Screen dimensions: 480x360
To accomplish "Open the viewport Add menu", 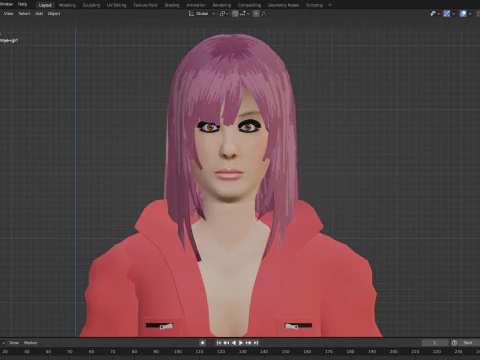I will point(39,14).
